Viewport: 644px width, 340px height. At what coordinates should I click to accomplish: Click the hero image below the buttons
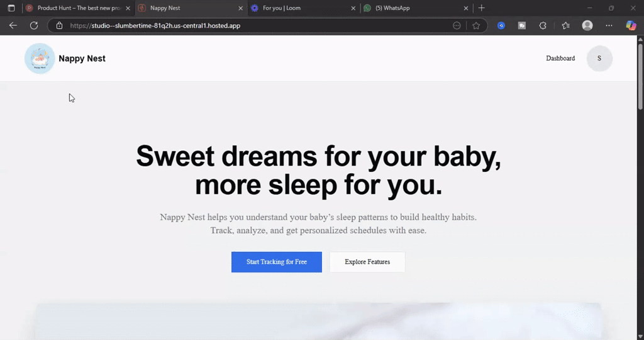click(318, 322)
